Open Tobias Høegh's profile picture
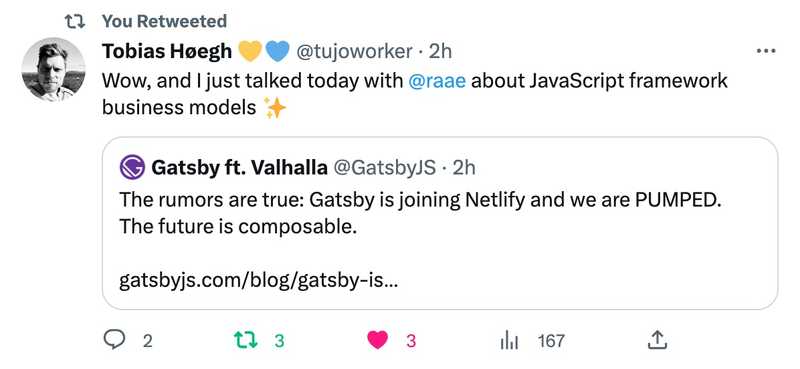 click(x=54, y=69)
